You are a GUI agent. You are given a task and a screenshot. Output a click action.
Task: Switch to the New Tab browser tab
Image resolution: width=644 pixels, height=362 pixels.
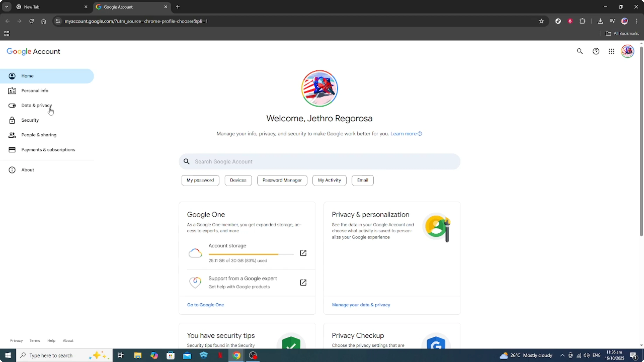[x=50, y=7]
